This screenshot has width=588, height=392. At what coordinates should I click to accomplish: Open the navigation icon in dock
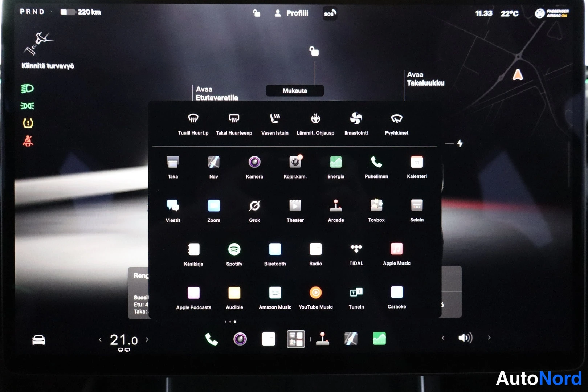pyautogui.click(x=351, y=339)
